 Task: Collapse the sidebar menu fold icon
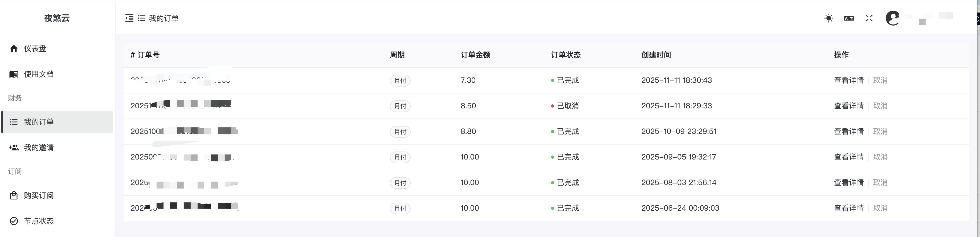point(129,18)
